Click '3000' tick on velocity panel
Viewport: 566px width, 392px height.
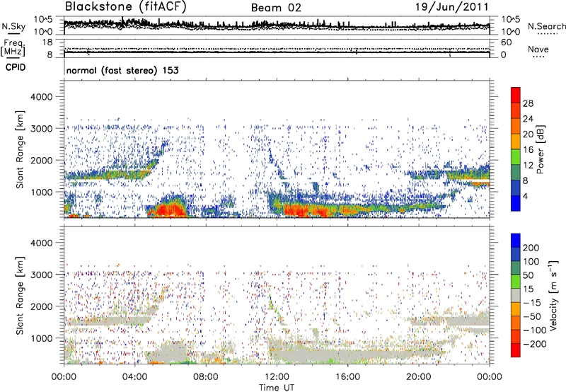(x=41, y=275)
